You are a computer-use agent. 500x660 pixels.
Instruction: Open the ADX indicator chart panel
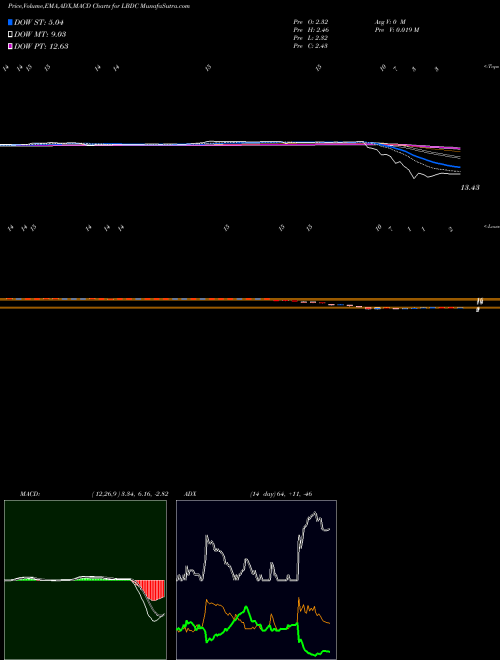(256, 580)
